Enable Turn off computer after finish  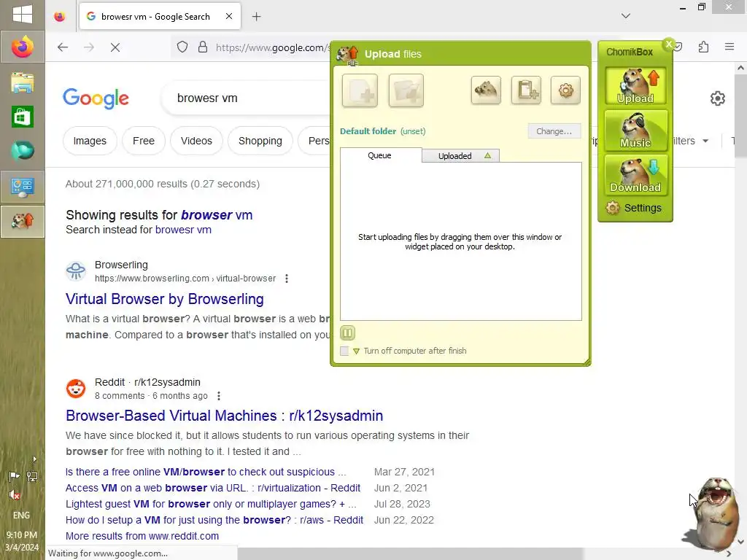tap(344, 351)
